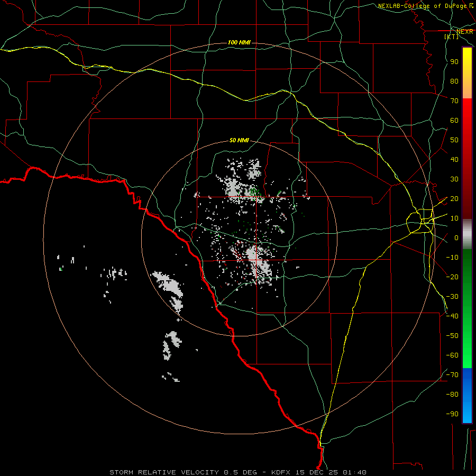Click the -80 value on velocity scale
Image resolution: width=476 pixels, height=476 pixels.
452,395
